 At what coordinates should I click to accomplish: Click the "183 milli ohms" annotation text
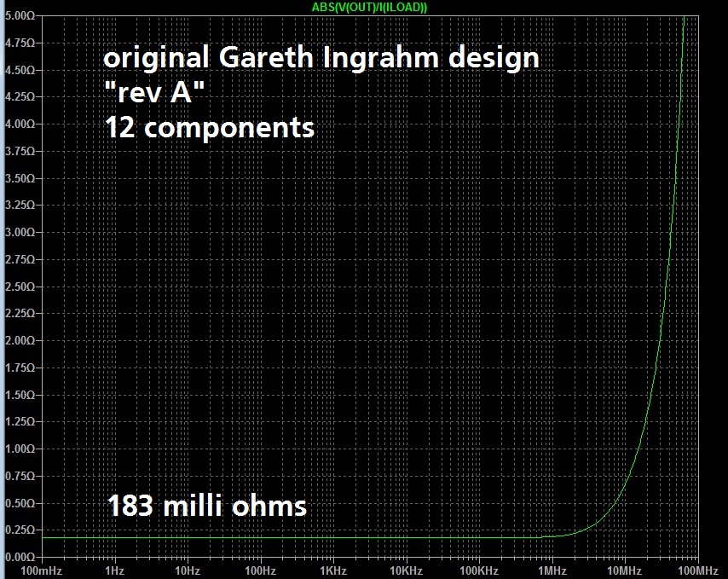207,505
